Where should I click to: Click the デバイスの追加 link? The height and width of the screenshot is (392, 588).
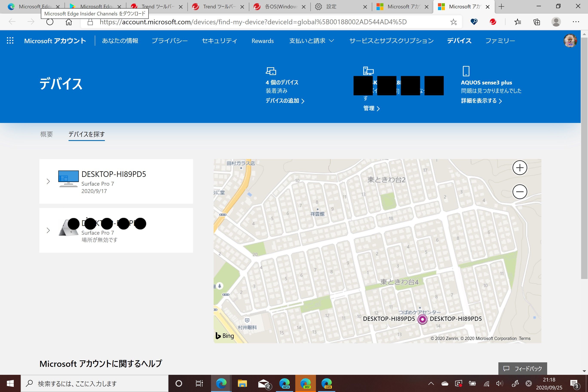(285, 101)
